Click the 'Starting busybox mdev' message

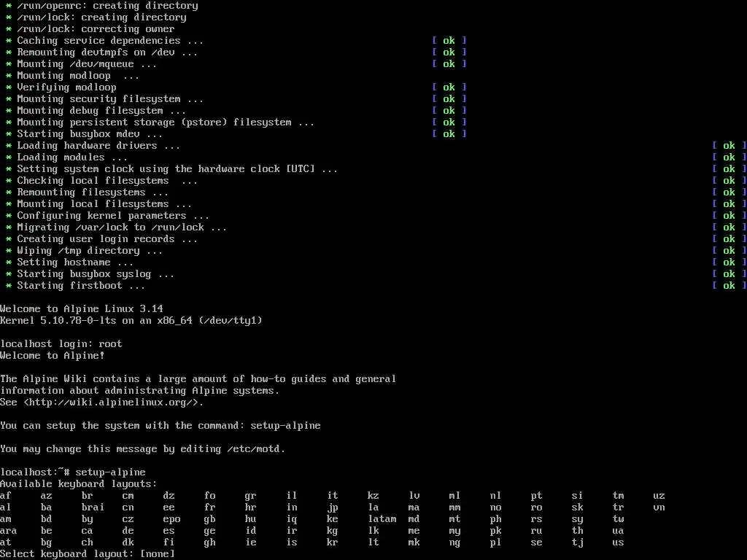(x=90, y=134)
